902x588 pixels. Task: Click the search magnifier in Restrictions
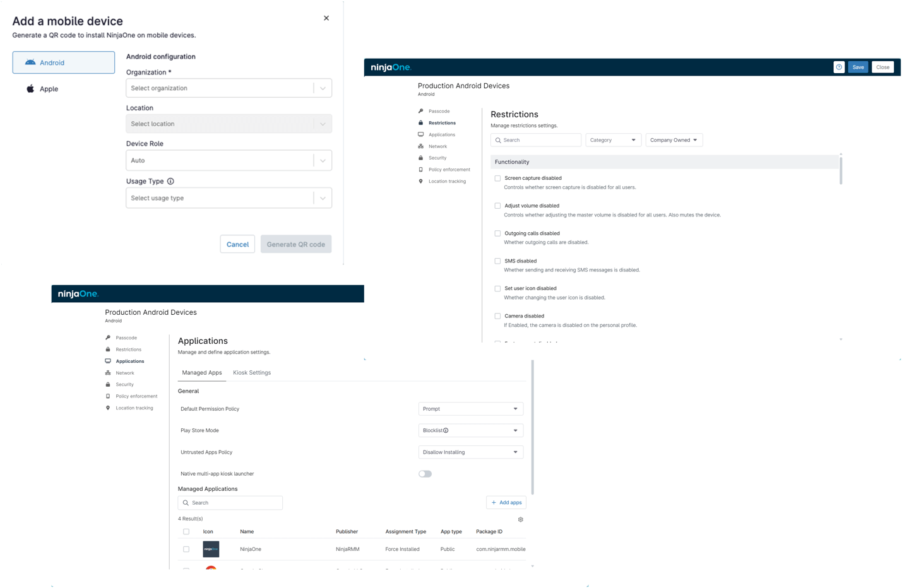click(498, 140)
